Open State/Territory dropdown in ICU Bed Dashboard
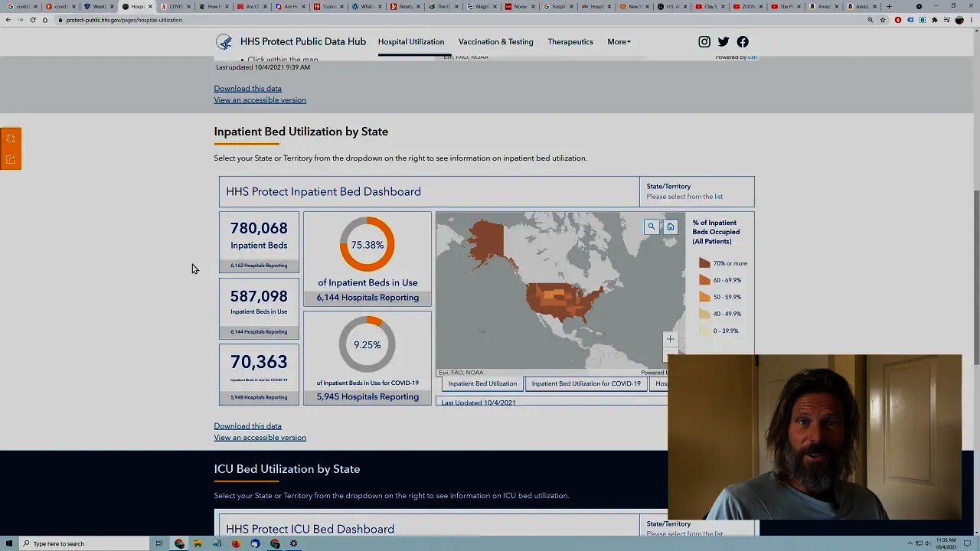Viewport: 980px width, 551px height. pos(697,528)
